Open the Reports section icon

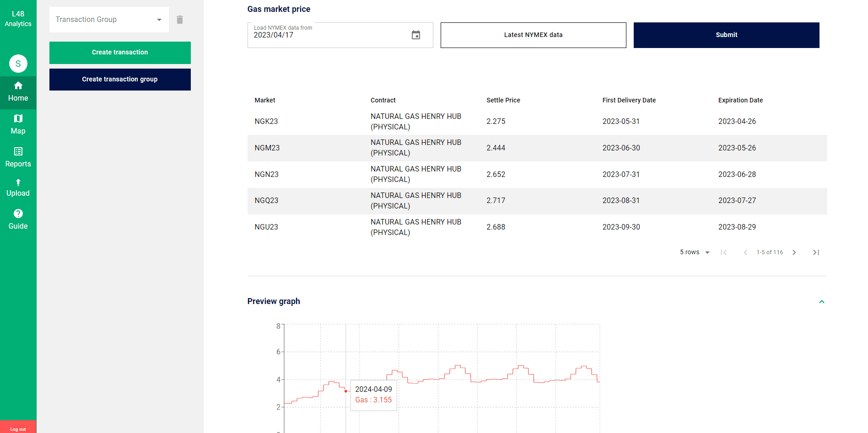[18, 152]
